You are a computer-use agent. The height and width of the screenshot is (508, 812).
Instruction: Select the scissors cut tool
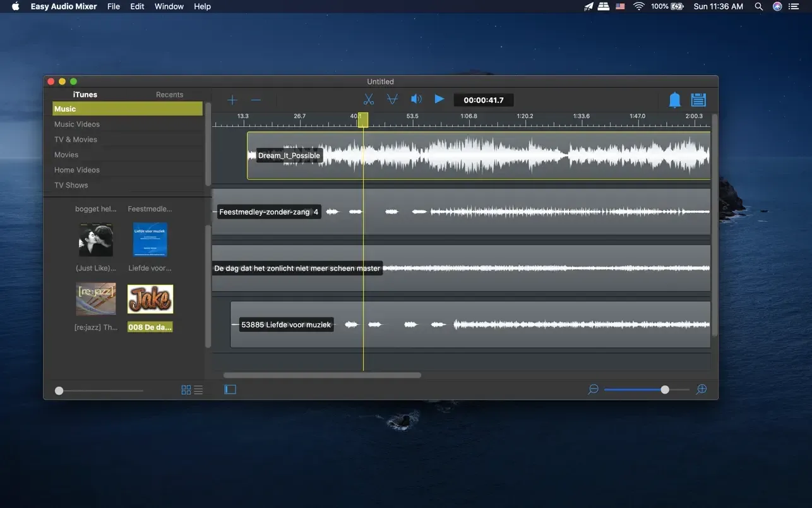(368, 99)
